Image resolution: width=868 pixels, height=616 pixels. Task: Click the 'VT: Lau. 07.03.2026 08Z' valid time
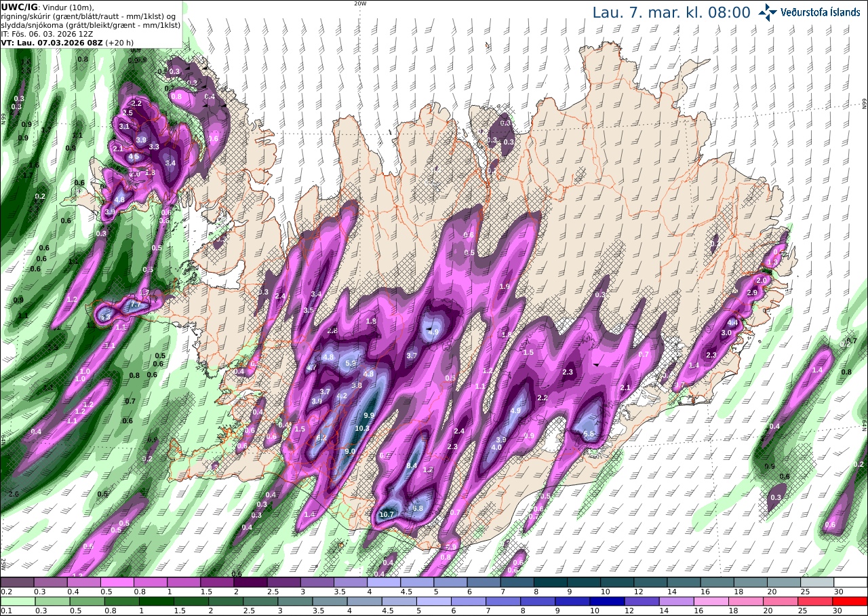[x=52, y=42]
